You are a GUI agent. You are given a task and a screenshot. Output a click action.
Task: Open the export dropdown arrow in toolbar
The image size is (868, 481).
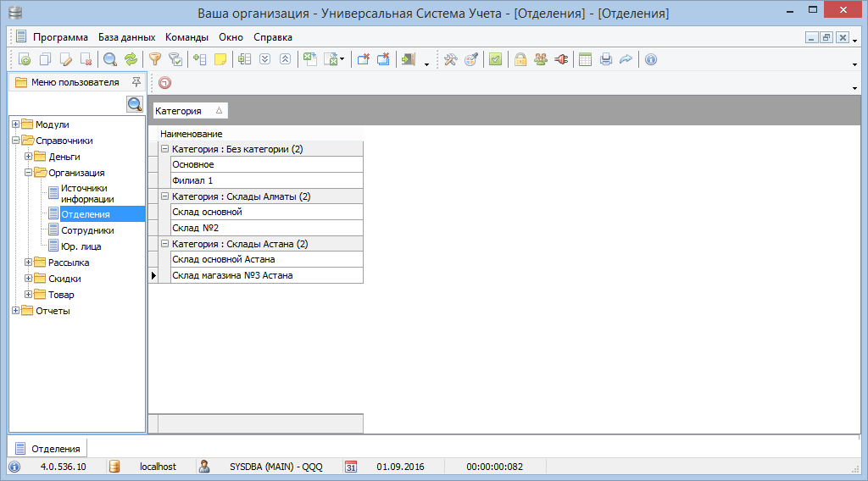[x=342, y=61]
